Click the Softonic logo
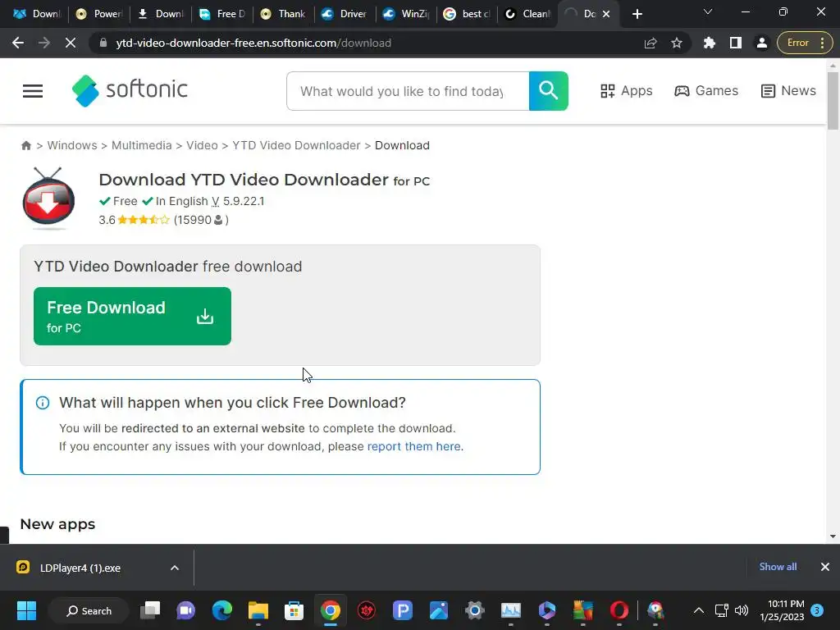The width and height of the screenshot is (840, 630). (130, 90)
